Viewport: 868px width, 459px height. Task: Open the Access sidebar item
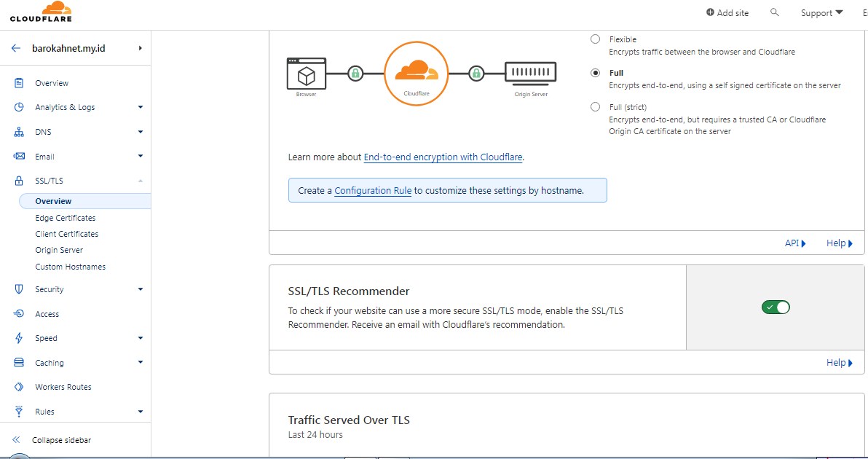(47, 314)
